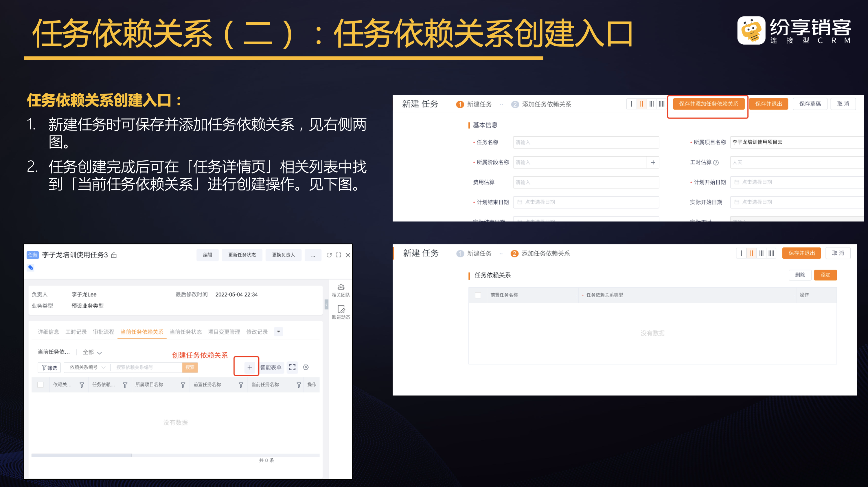Switch to the 当前任务状态 tab

[x=185, y=332]
